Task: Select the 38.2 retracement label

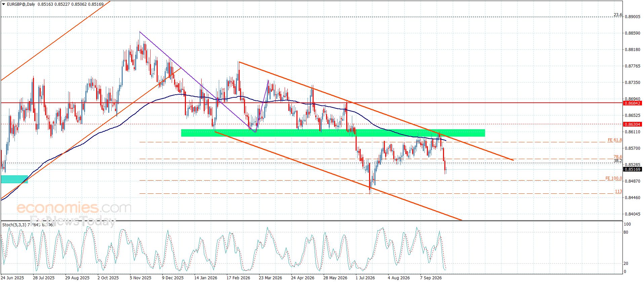Action: click(x=618, y=161)
